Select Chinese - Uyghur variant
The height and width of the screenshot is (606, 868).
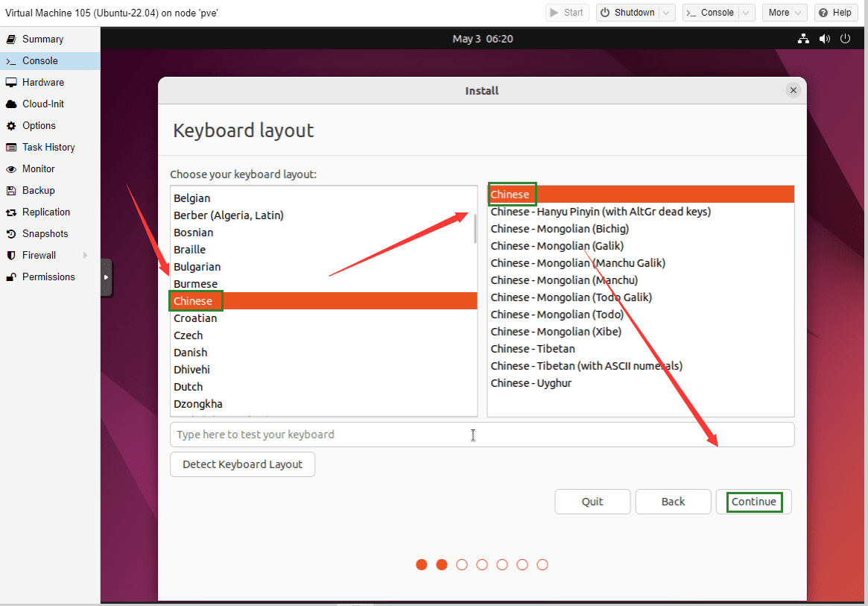tap(641, 383)
